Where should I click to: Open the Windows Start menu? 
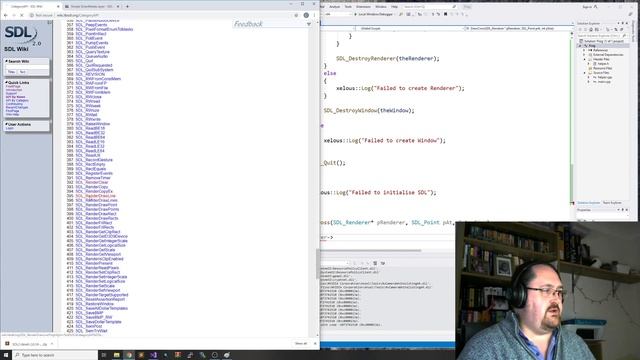pos(6,355)
